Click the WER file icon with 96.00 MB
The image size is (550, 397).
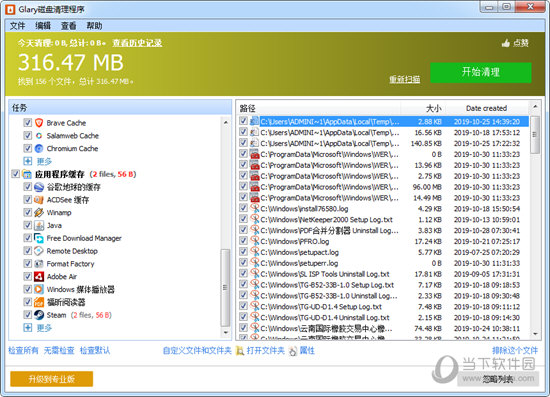[254, 187]
